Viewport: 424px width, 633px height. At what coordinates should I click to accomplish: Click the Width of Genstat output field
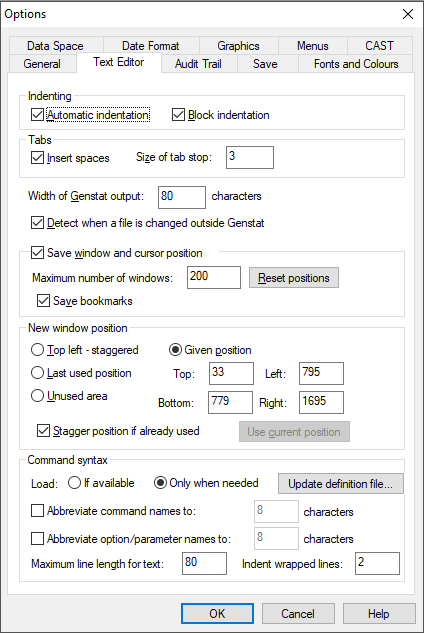182,197
